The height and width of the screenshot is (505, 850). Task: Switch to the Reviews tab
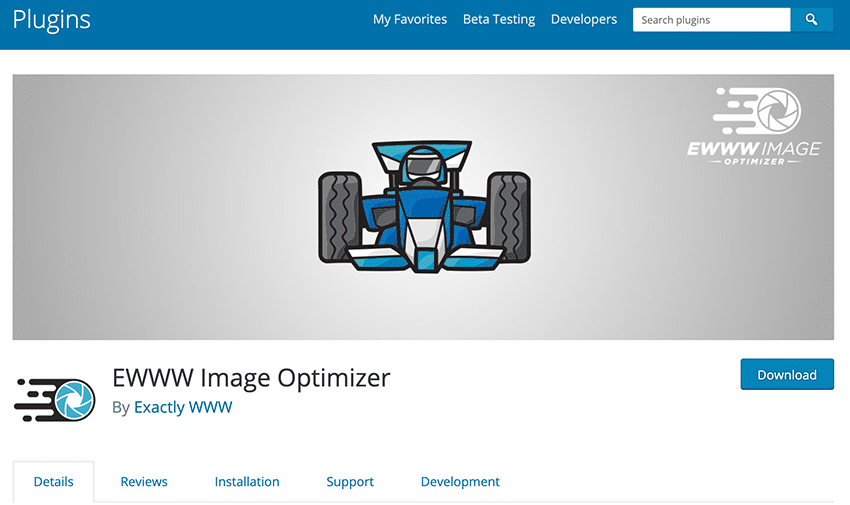[144, 482]
